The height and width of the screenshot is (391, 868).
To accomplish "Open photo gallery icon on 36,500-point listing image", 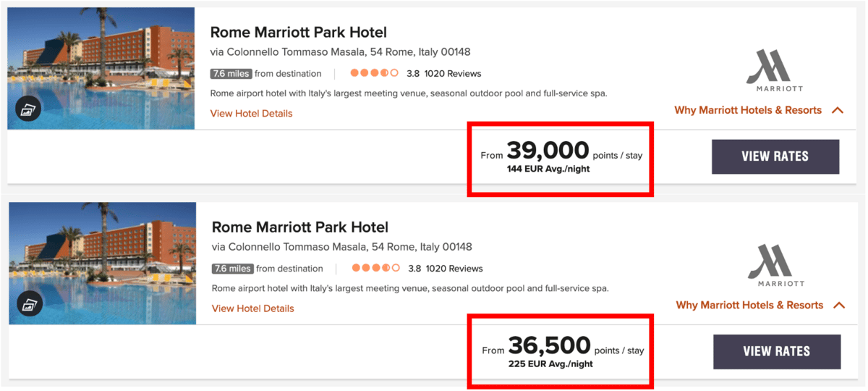I will (30, 305).
